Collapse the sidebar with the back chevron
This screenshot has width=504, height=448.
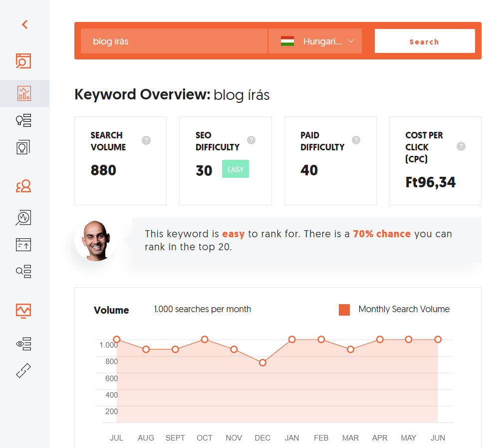pos(24,24)
